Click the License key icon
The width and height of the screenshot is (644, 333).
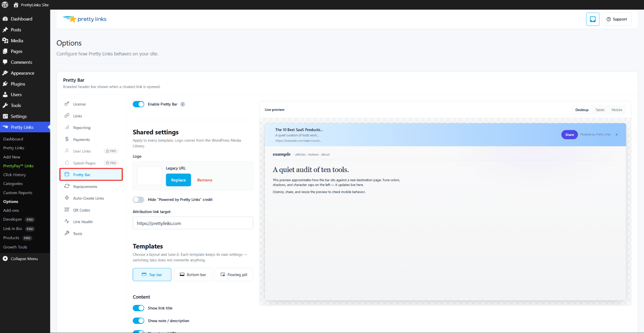67,104
